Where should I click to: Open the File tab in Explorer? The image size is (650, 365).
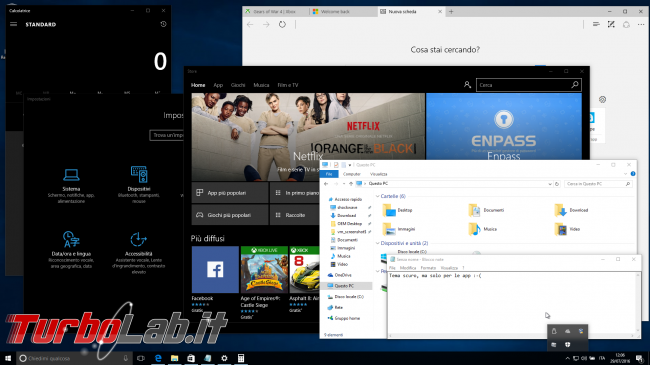tap(329, 174)
